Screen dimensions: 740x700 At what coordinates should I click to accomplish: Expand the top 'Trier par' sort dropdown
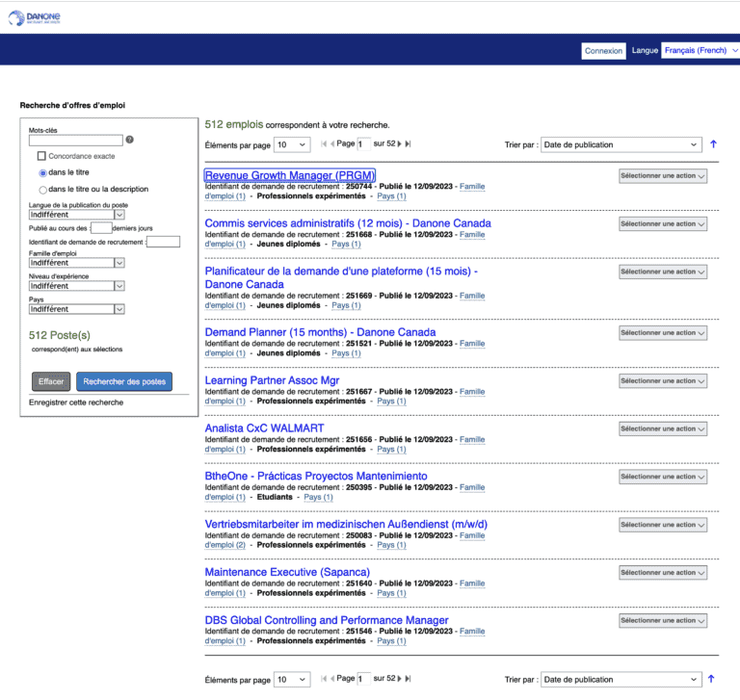tap(620, 144)
